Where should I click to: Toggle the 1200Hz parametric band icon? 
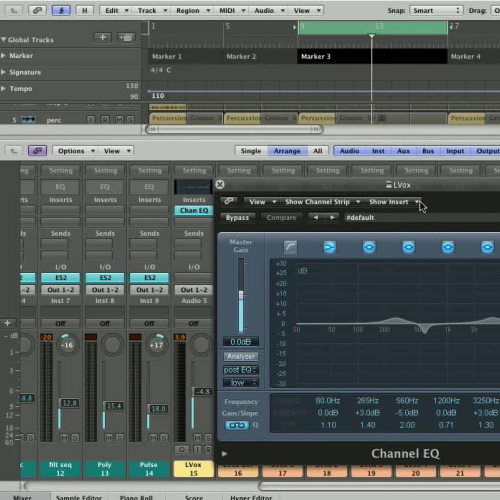pyautogui.click(x=448, y=247)
